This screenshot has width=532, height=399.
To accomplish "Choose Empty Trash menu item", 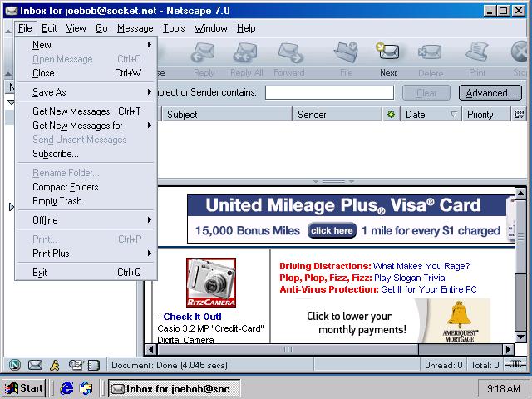I will 86,201.
